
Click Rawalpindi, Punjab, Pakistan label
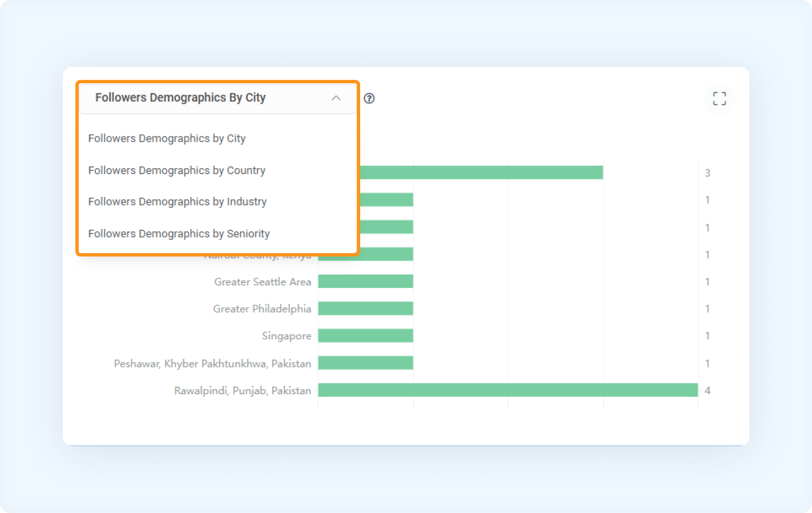[243, 390]
